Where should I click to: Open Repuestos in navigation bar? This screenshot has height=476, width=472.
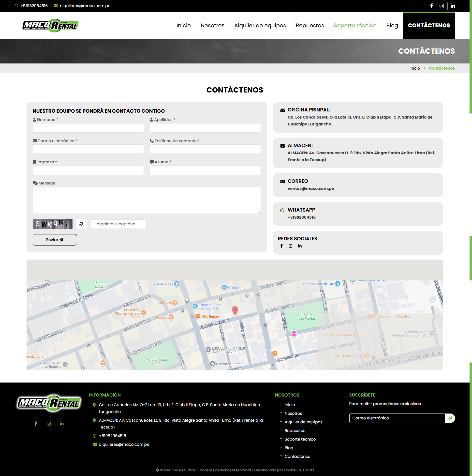[x=310, y=25]
